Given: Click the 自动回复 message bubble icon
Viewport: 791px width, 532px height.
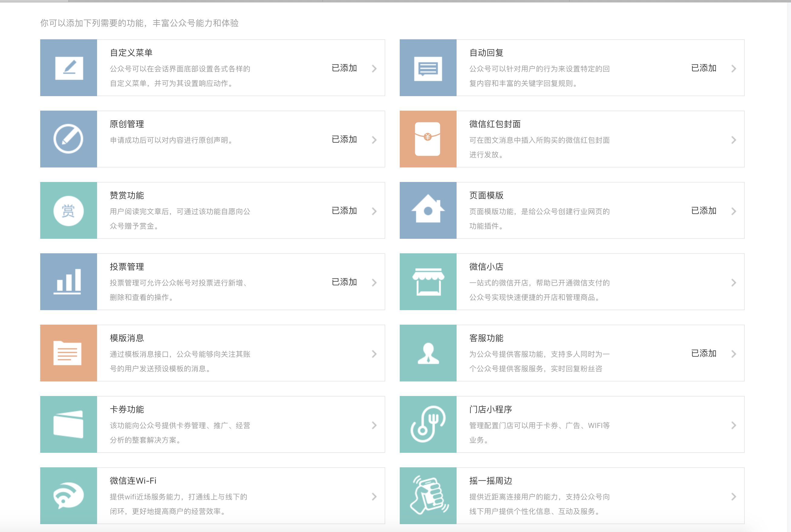Looking at the screenshot, I should click(x=428, y=67).
